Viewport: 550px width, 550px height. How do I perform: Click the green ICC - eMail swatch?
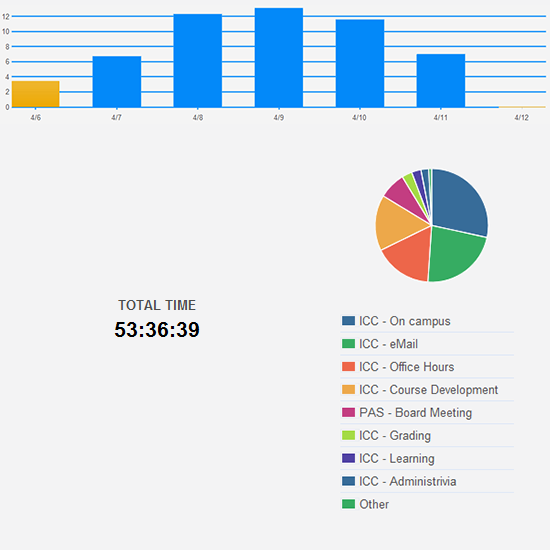(x=348, y=343)
